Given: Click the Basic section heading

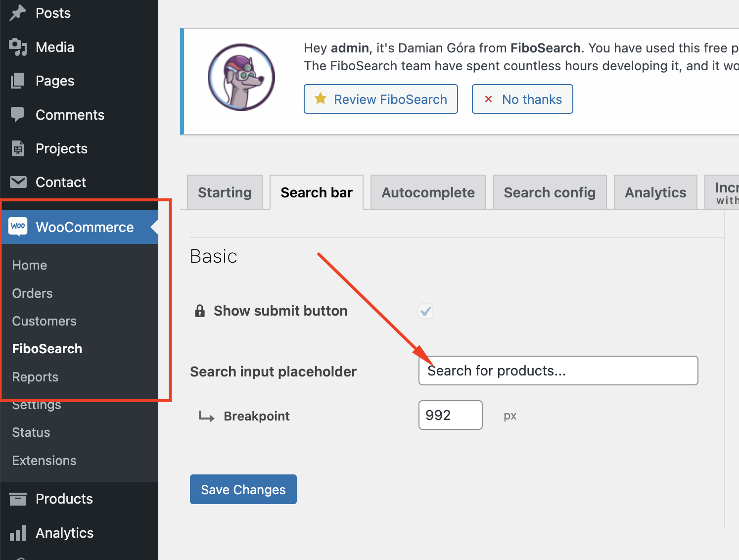Looking at the screenshot, I should pyautogui.click(x=214, y=256).
